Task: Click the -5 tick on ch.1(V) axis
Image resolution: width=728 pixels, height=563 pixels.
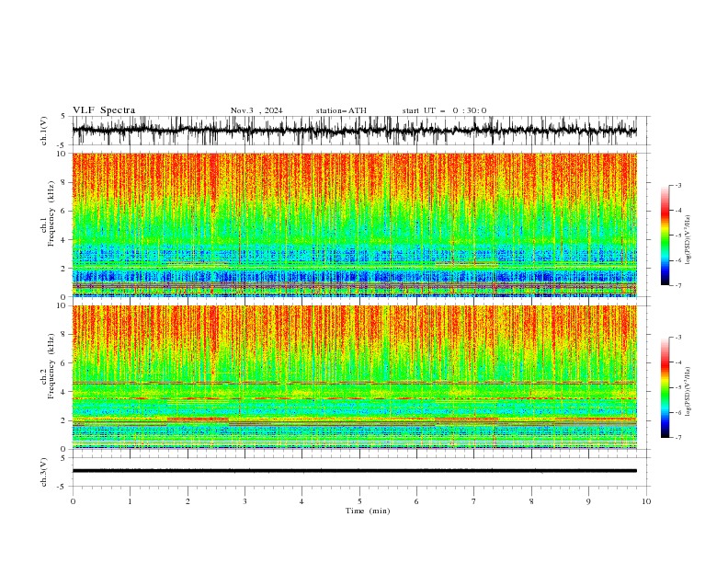Action: [63, 145]
